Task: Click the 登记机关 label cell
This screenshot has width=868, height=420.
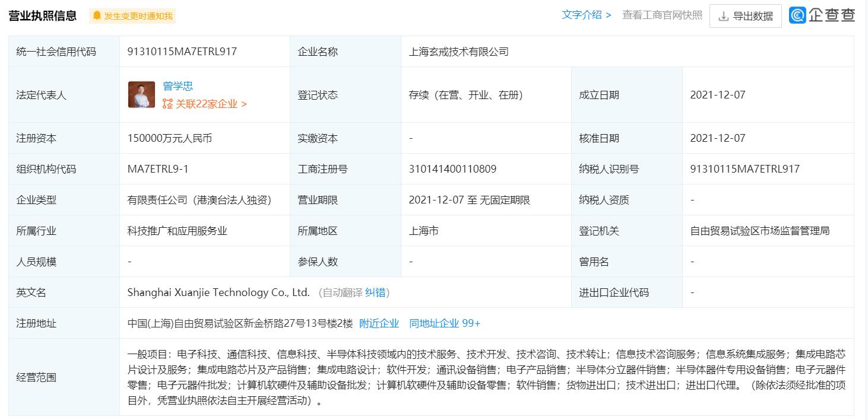Action: coord(627,231)
